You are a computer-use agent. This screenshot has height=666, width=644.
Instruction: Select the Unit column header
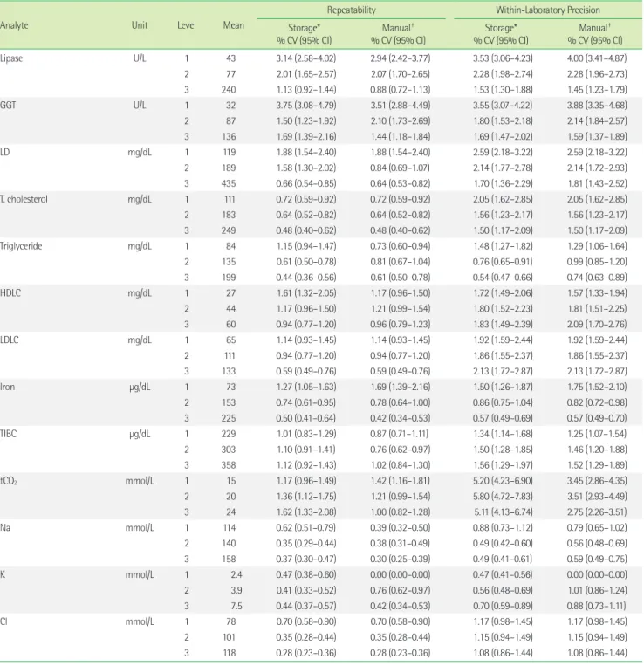140,25
